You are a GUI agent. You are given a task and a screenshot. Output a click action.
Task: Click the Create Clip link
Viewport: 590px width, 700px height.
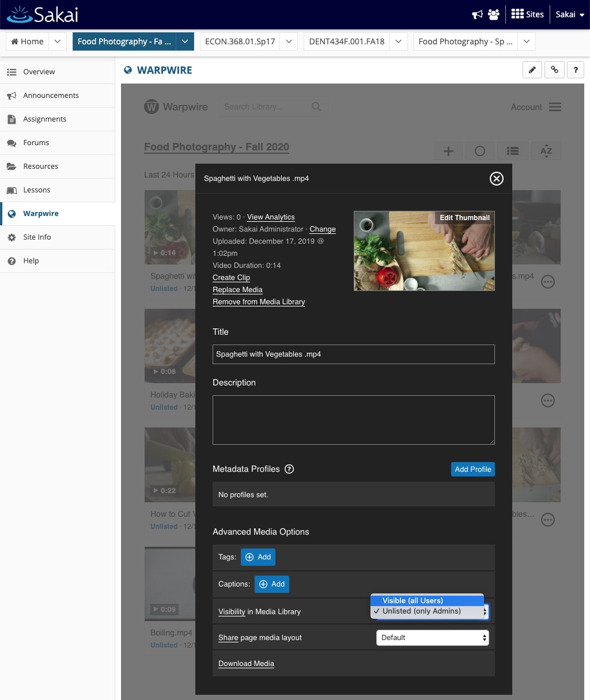[231, 278]
